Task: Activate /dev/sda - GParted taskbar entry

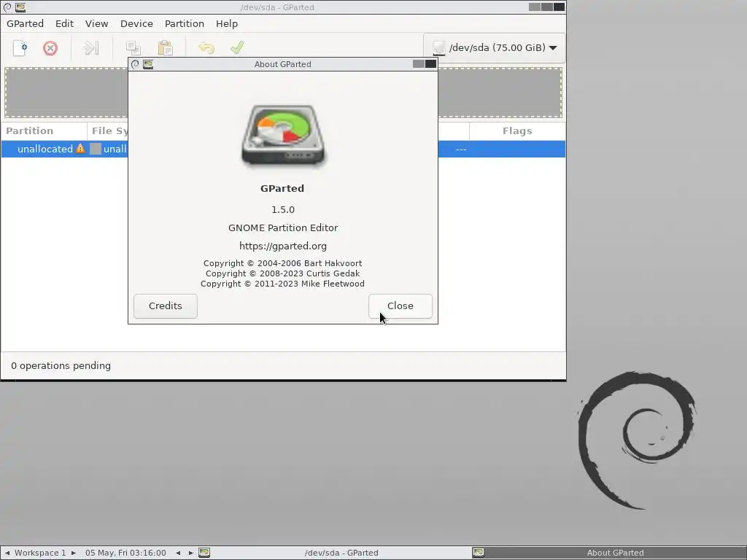Action: pyautogui.click(x=333, y=553)
